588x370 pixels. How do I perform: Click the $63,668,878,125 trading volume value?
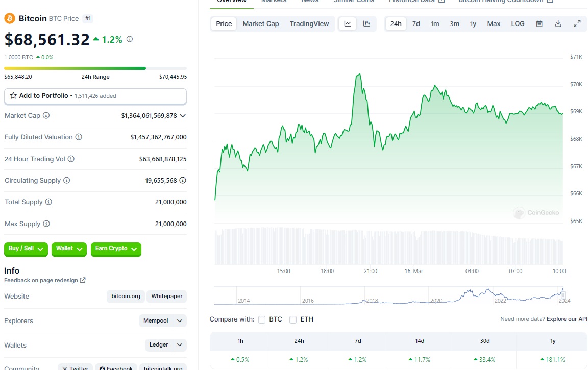pyautogui.click(x=163, y=159)
